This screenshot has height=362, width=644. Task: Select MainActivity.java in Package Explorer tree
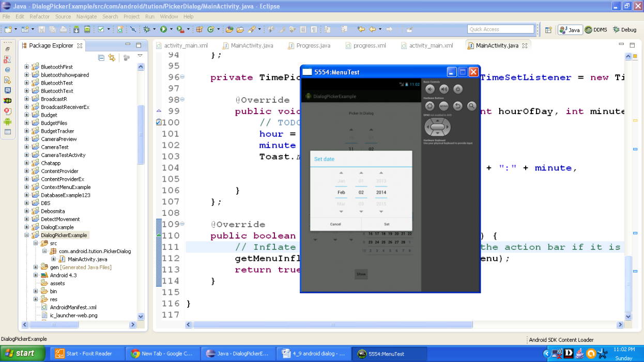[x=87, y=259]
